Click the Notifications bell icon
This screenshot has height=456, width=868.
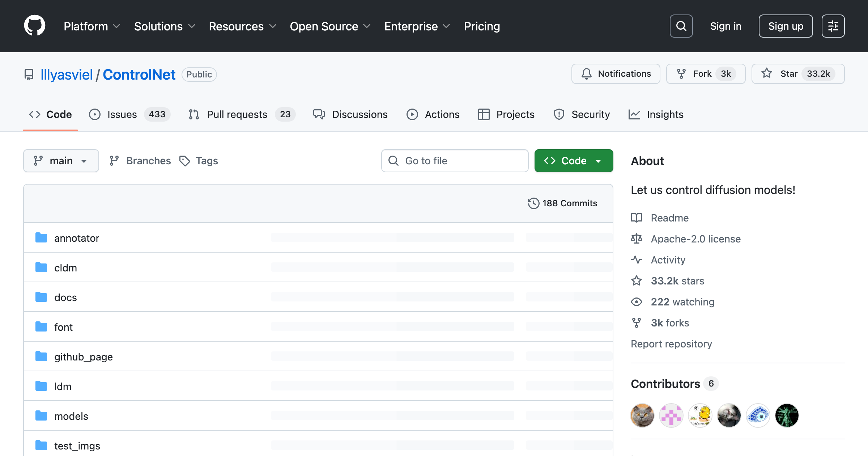pyautogui.click(x=586, y=74)
